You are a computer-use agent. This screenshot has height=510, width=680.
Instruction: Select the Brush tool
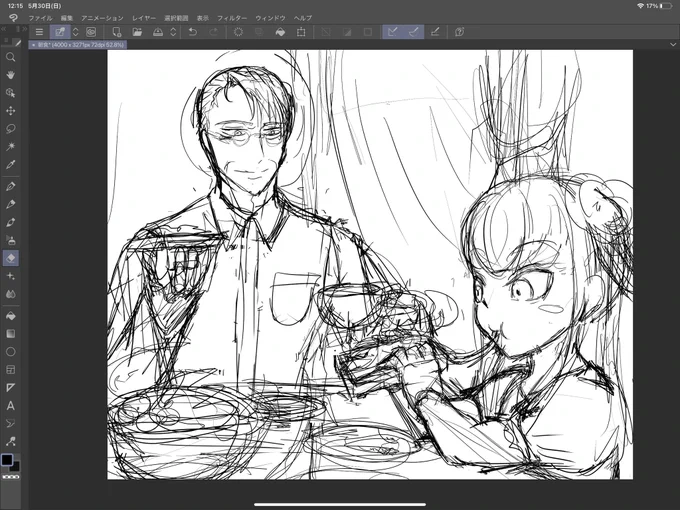tap(10, 222)
